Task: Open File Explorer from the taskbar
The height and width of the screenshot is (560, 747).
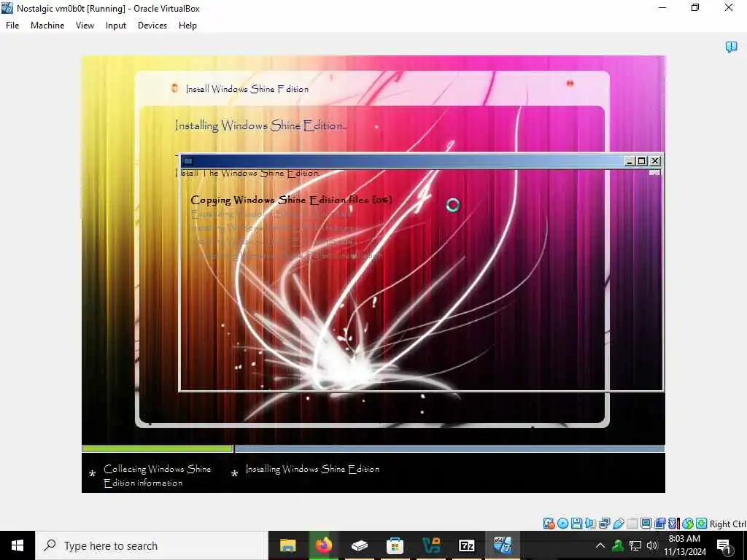Action: [x=287, y=545]
